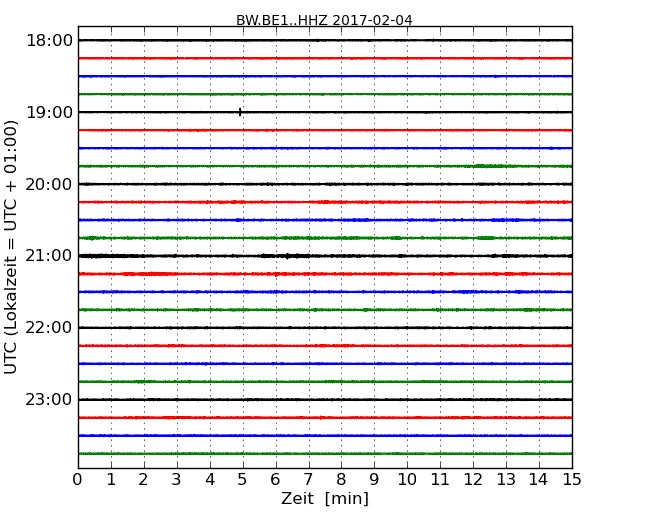Click the x-axis tick label "11"
Viewport: 650px width, 520px height.
pyautogui.click(x=440, y=480)
